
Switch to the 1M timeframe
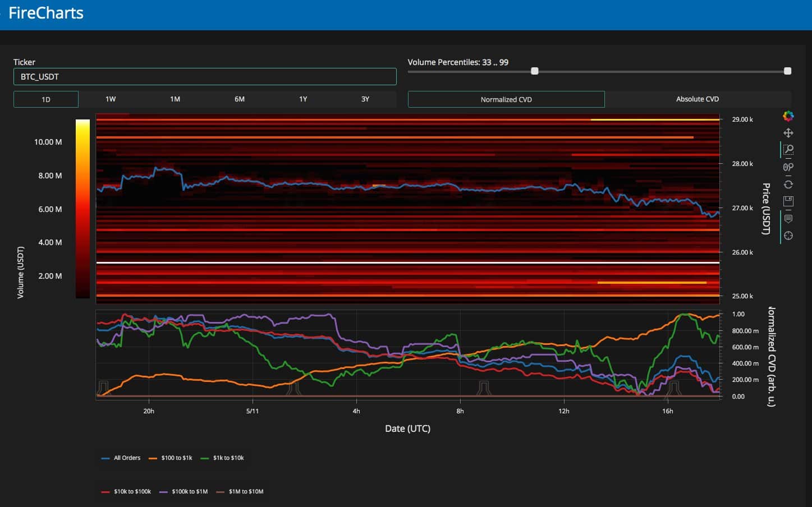(x=175, y=99)
